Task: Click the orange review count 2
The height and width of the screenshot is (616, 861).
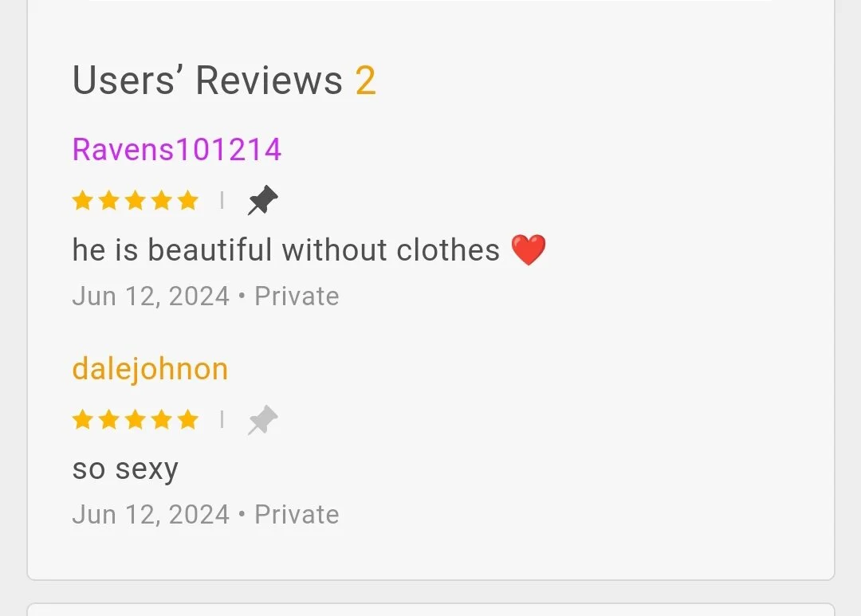Action: pos(366,80)
